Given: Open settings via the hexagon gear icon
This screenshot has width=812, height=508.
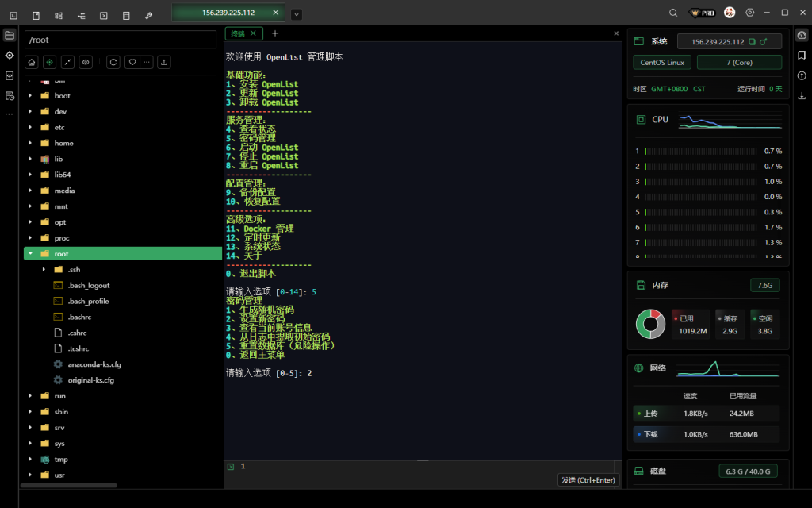Looking at the screenshot, I should (749, 13).
